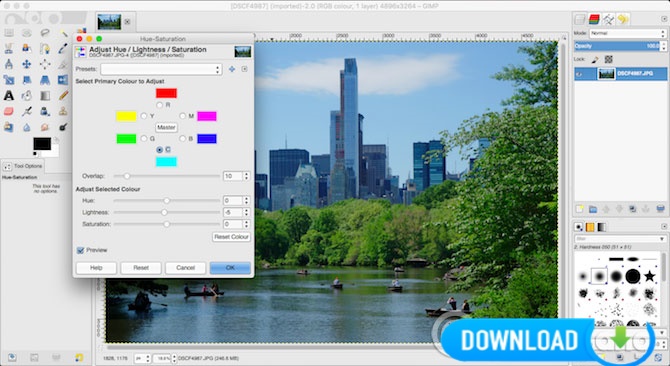Select the Scale tool
The width and height of the screenshot is (670, 366).
pos(9,79)
